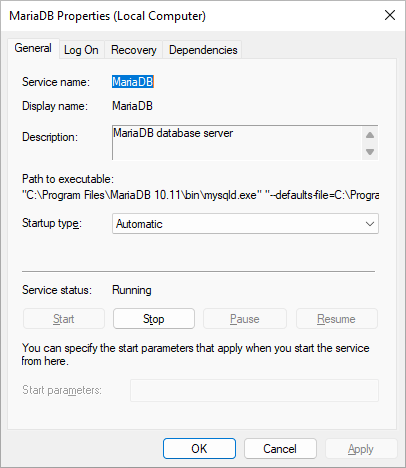Switch to the Log On tab
This screenshot has height=468, width=406.
click(x=81, y=50)
